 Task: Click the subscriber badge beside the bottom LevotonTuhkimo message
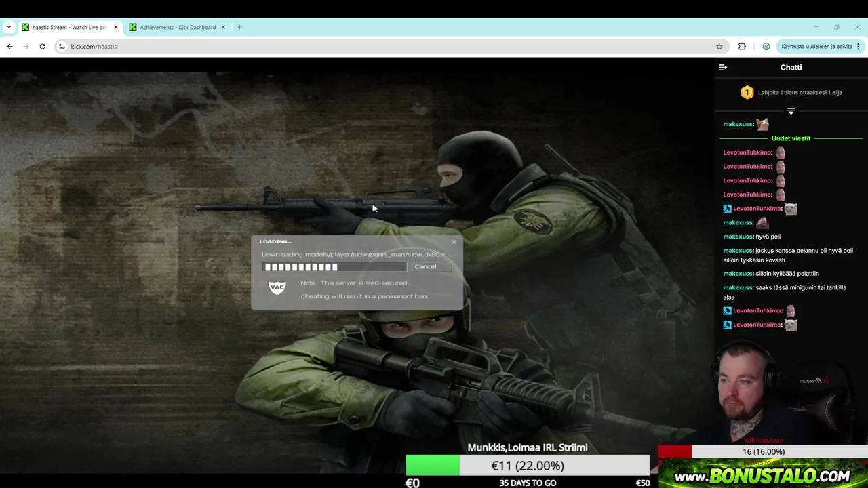727,325
